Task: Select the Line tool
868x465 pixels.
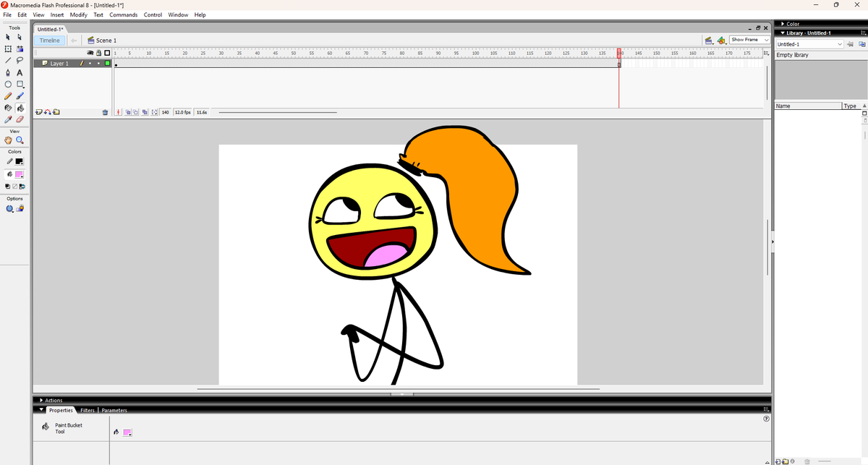Action: tap(8, 60)
